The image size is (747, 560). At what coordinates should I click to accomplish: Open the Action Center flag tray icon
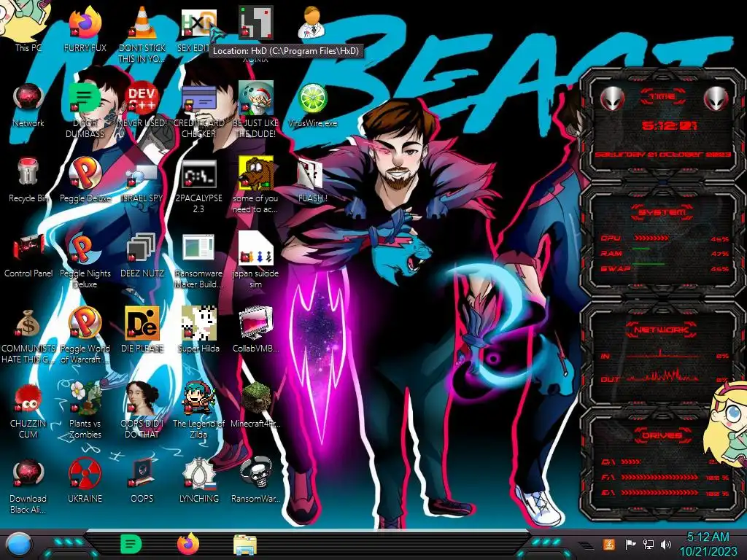pos(630,544)
